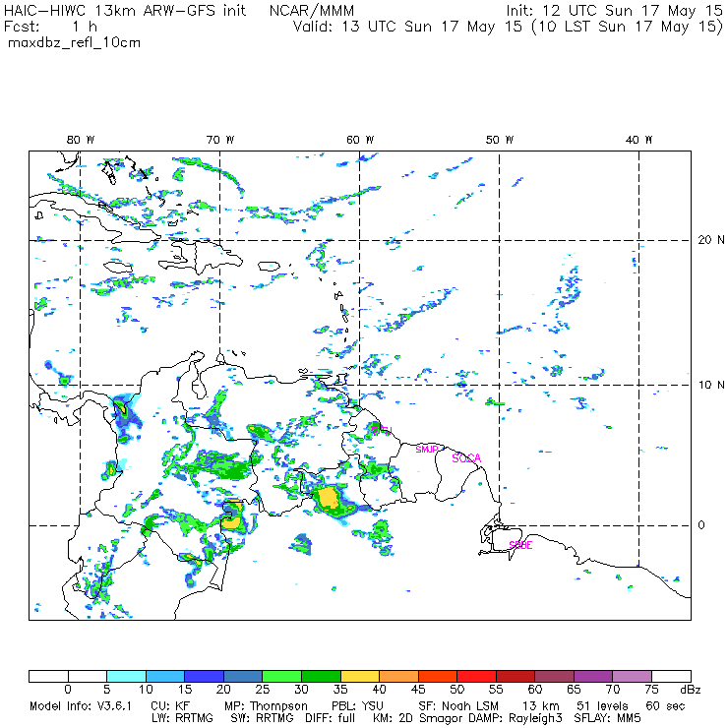Click the light cyan 5–10 dBz swatch

[x=126, y=676]
